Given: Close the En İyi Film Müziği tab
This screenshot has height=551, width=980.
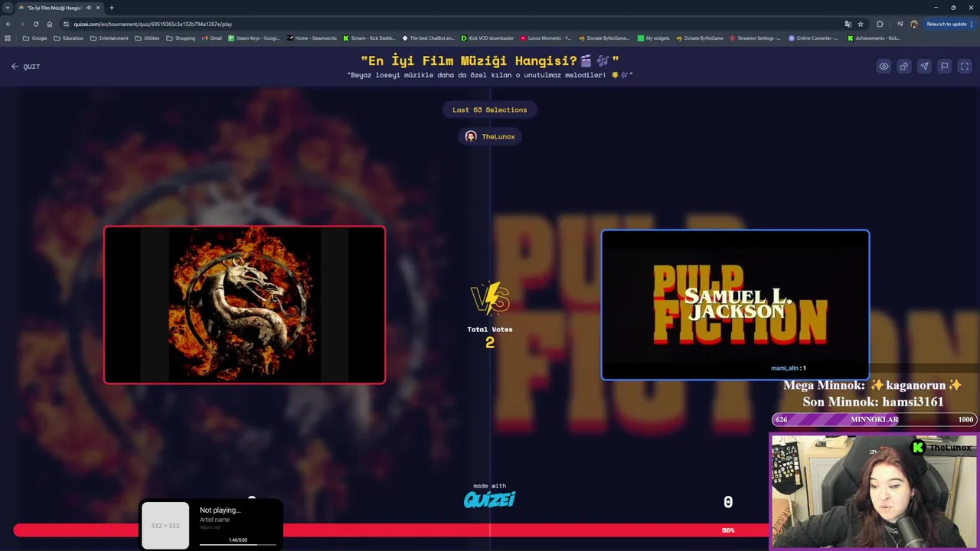Looking at the screenshot, I should pyautogui.click(x=98, y=8).
